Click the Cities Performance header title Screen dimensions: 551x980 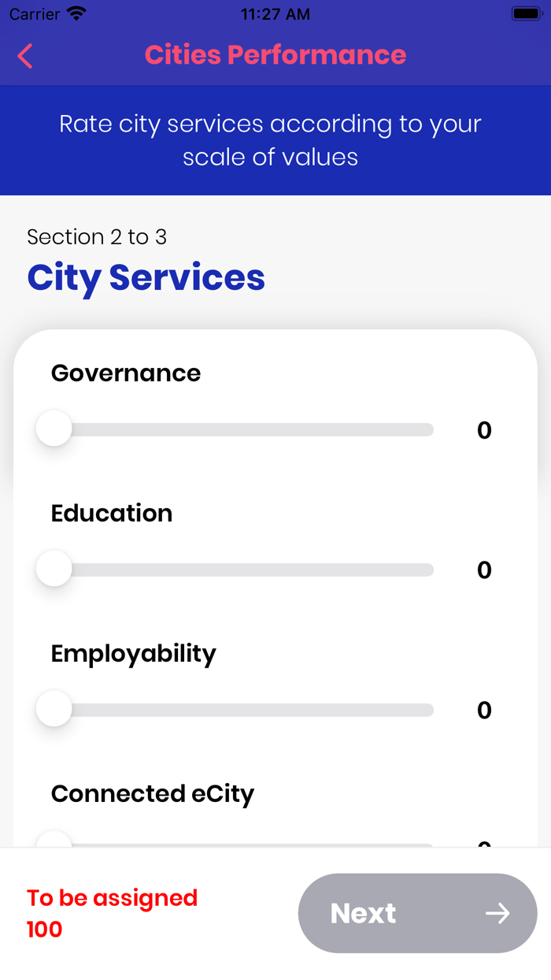tap(275, 54)
